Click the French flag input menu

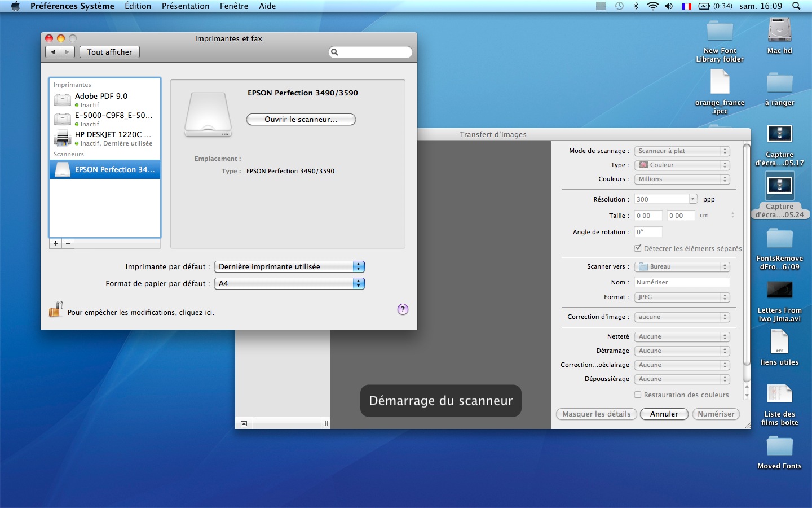click(x=686, y=6)
